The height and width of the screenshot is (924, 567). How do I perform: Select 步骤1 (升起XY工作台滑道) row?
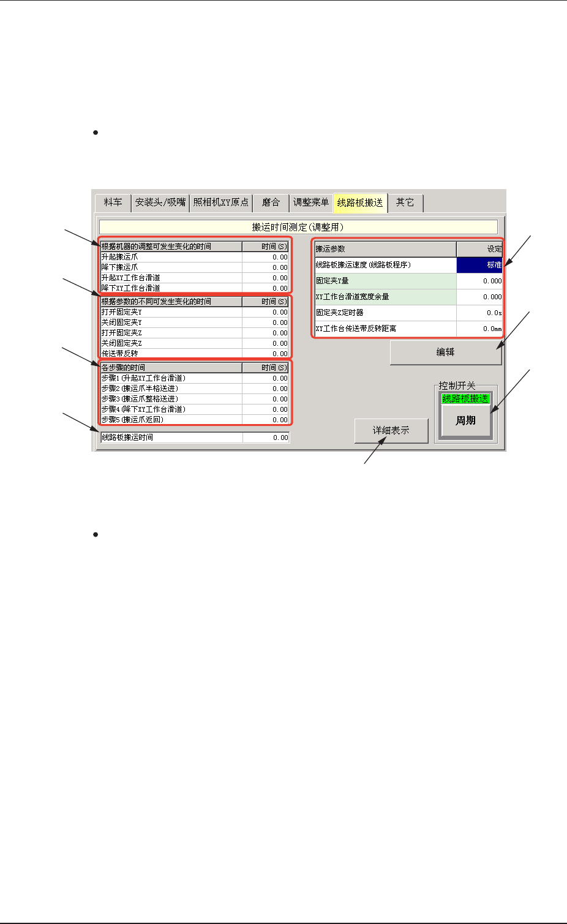tap(195, 378)
